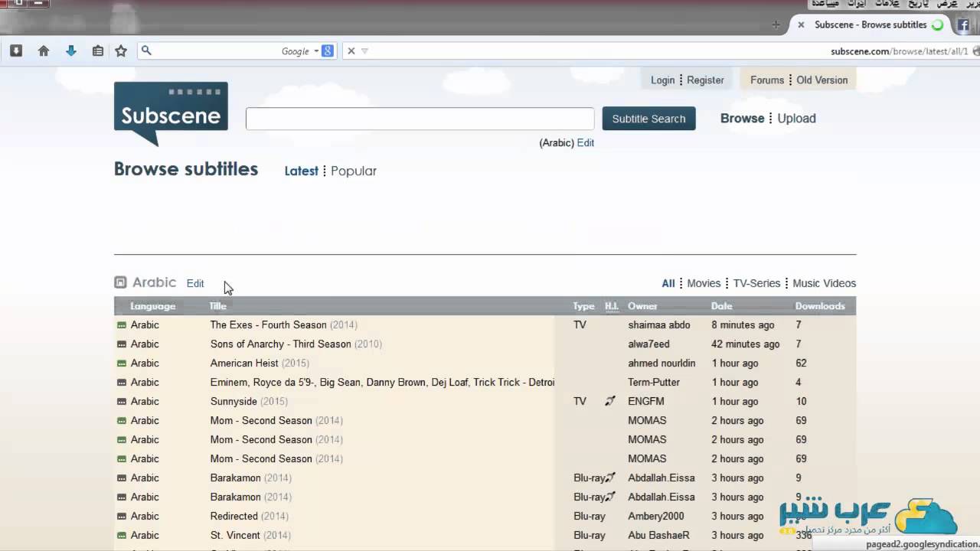This screenshot has height=551, width=980.
Task: View owner Ambery2000's profile
Action: click(x=656, y=517)
